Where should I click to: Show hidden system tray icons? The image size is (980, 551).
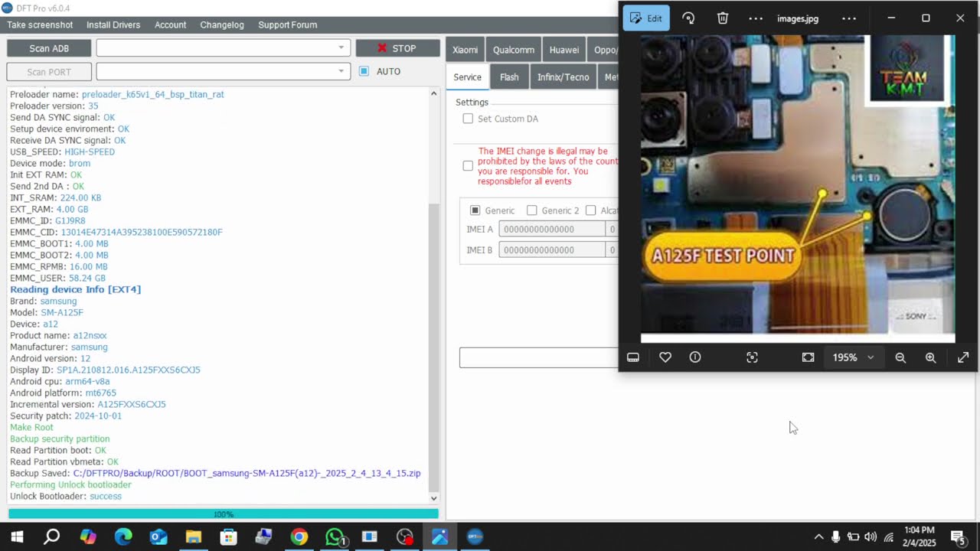(x=818, y=536)
